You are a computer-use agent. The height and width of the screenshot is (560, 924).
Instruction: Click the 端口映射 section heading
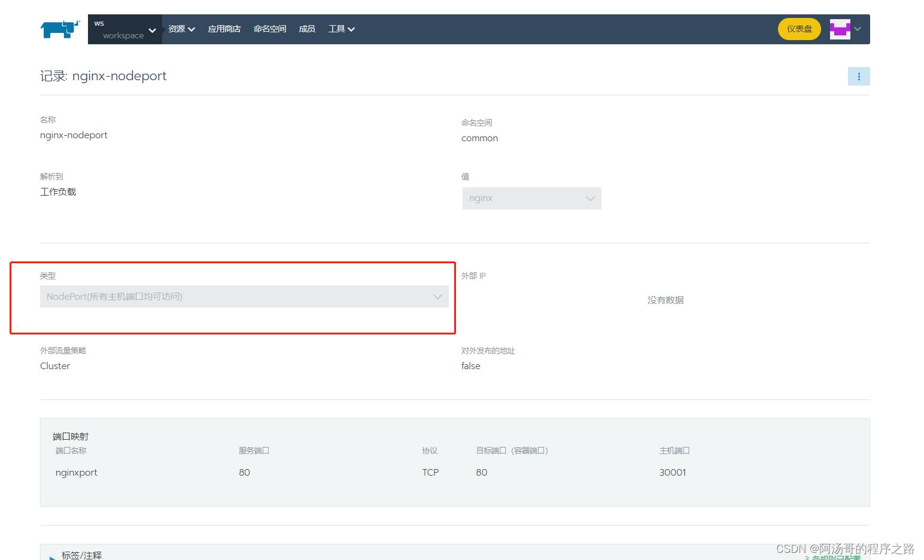71,437
